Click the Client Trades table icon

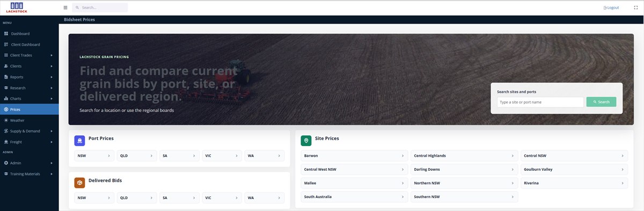click(6, 55)
